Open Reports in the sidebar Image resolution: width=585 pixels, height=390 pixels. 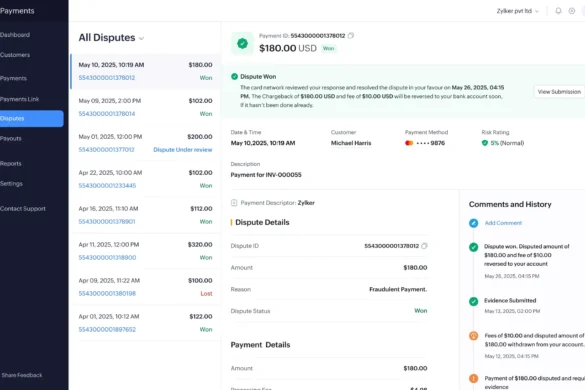pyautogui.click(x=11, y=163)
